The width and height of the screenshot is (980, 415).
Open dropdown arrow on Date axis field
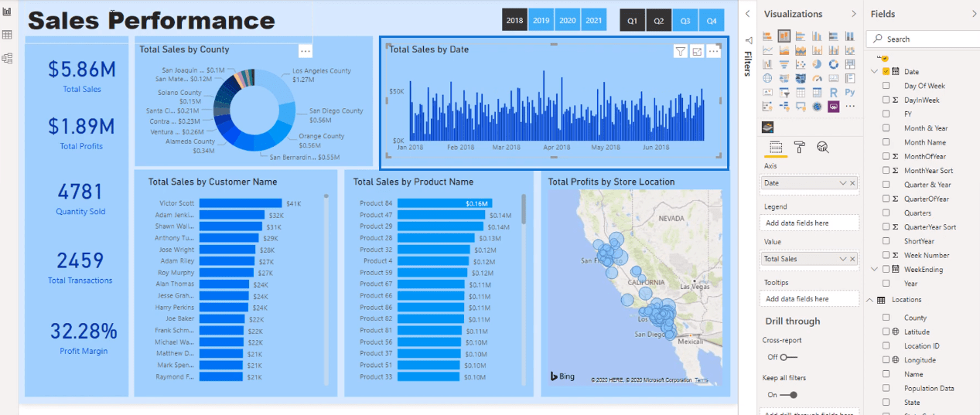point(843,183)
